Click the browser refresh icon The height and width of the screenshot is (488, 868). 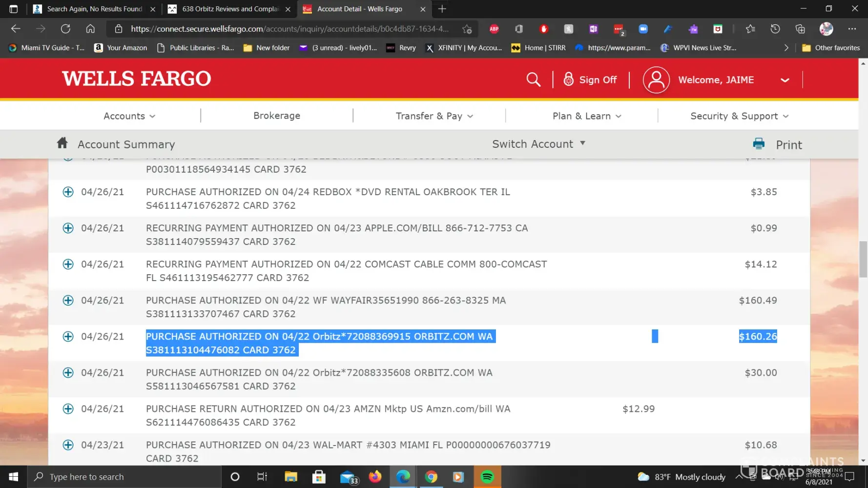[65, 29]
